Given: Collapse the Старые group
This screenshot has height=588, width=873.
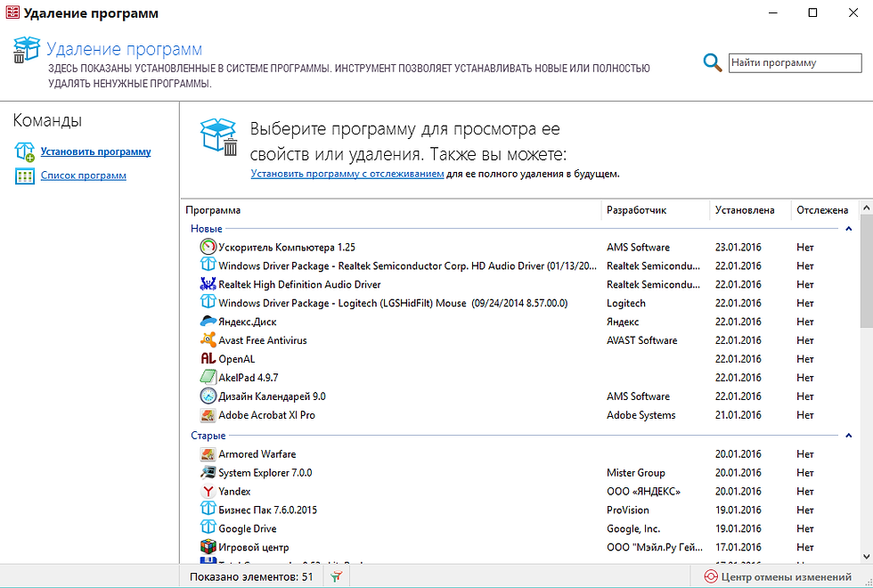Looking at the screenshot, I should click(x=848, y=436).
